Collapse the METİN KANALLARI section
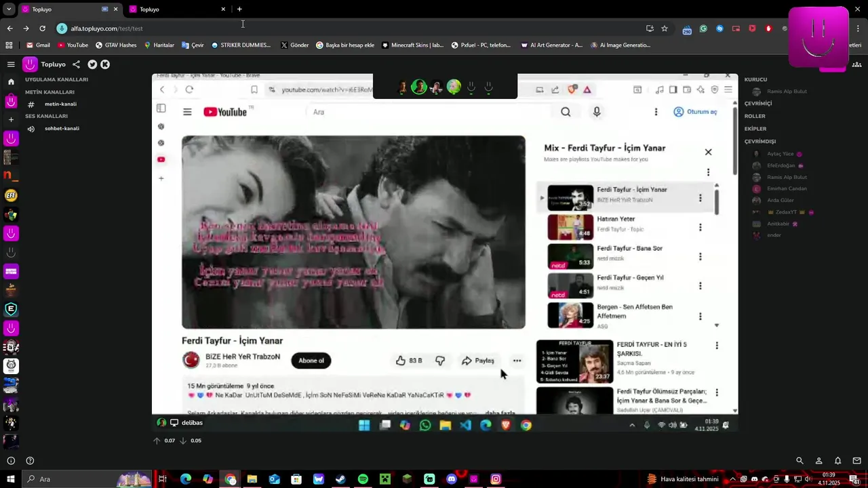 [x=50, y=92]
